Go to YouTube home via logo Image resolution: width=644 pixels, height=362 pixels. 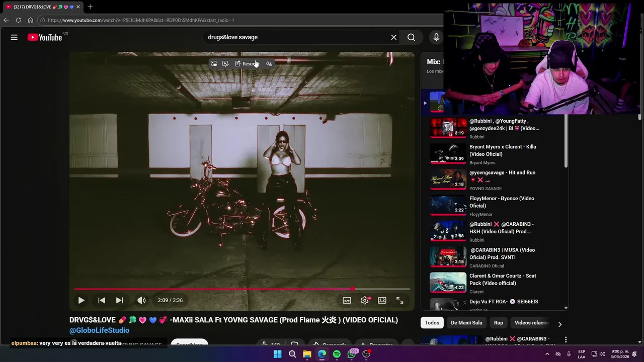[x=44, y=37]
